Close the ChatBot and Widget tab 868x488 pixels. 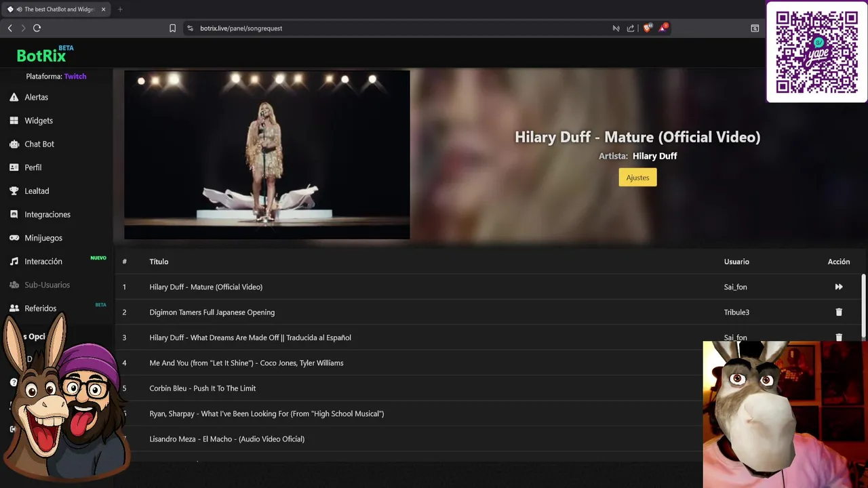102,9
